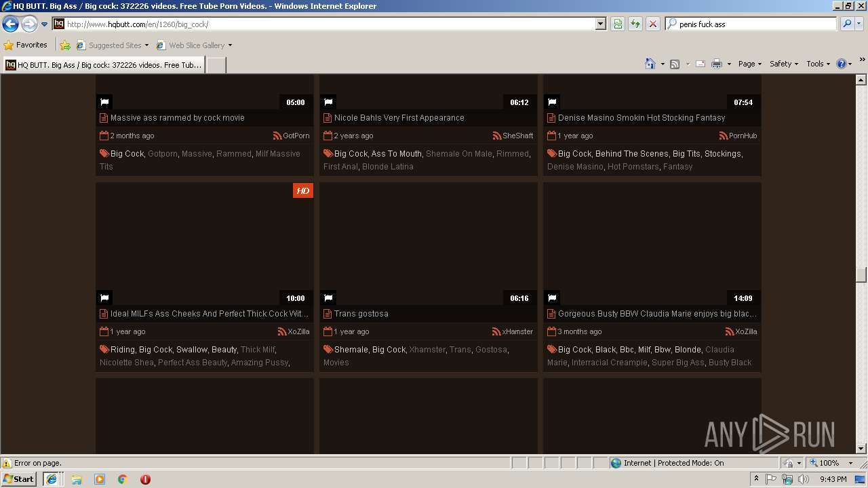Toggle the Compatibility View icon
868x488 pixels.
618,24
